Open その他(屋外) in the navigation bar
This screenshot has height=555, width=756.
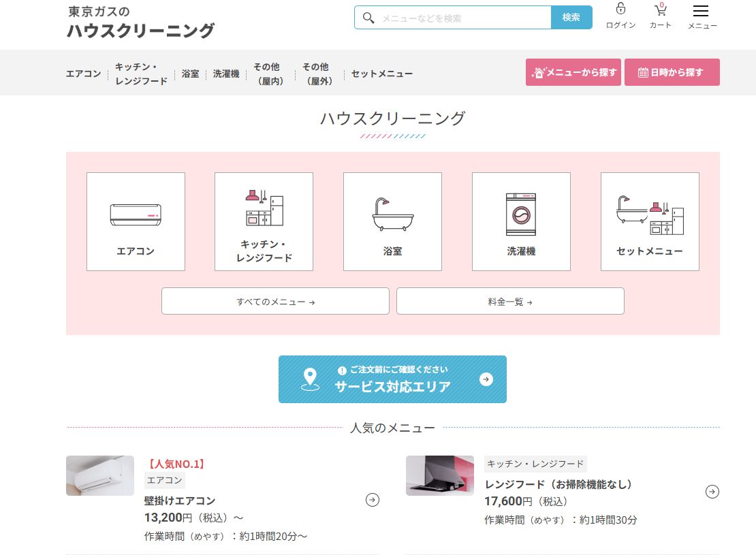click(x=315, y=74)
